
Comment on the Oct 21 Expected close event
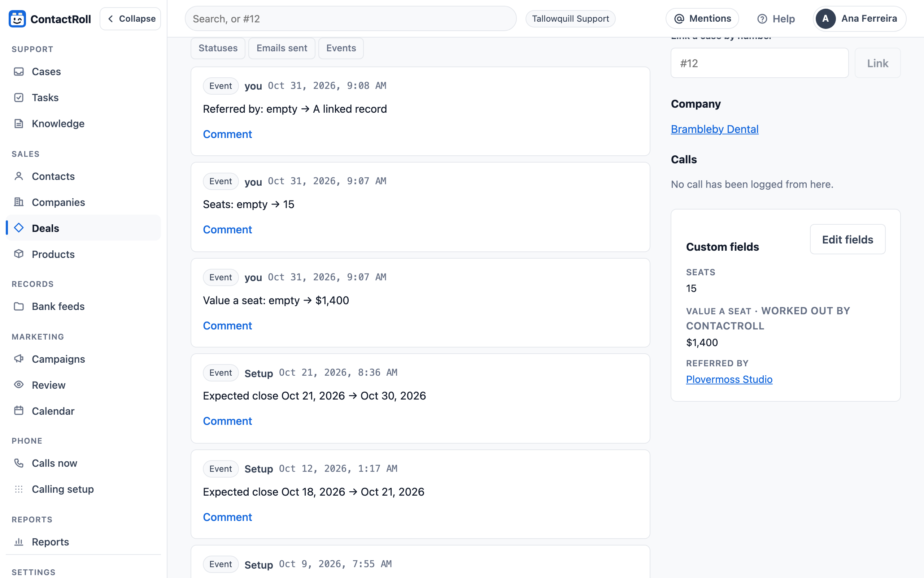click(227, 421)
